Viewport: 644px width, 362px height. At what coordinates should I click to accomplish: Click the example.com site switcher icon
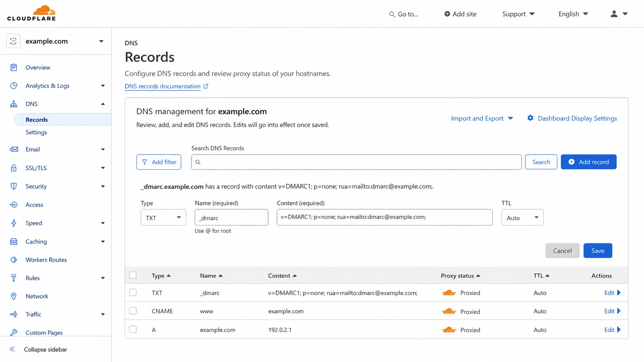click(13, 41)
